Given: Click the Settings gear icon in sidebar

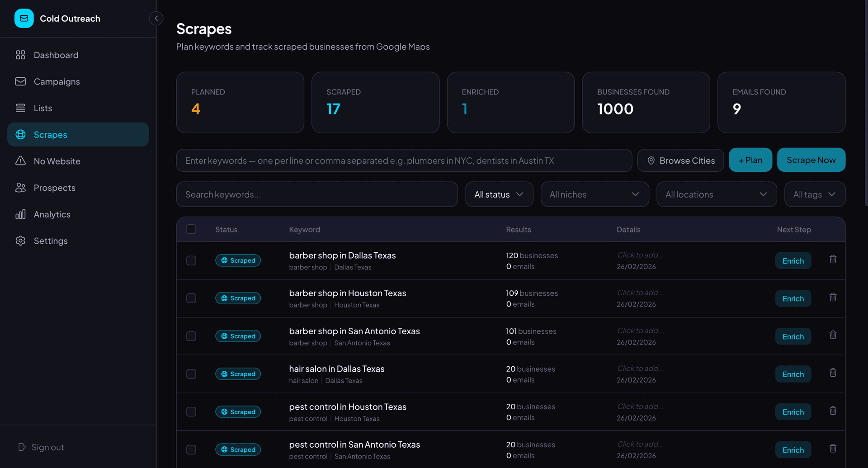Looking at the screenshot, I should (x=20, y=241).
